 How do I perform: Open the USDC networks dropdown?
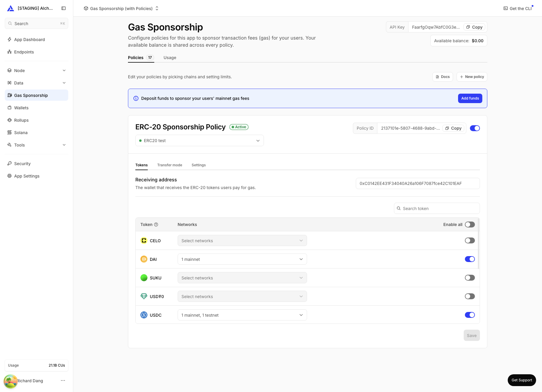(242, 315)
